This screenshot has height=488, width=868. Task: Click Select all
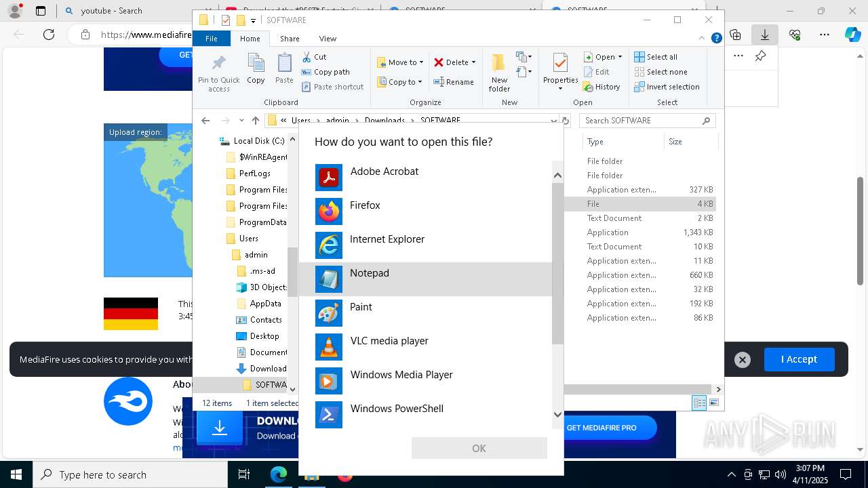(x=656, y=57)
